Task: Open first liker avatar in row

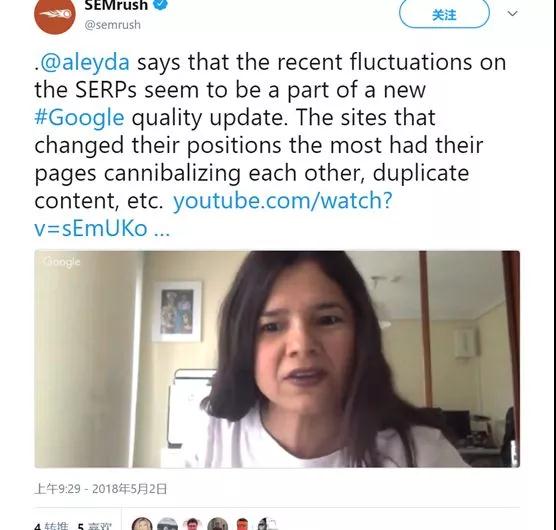Action: 142,524
